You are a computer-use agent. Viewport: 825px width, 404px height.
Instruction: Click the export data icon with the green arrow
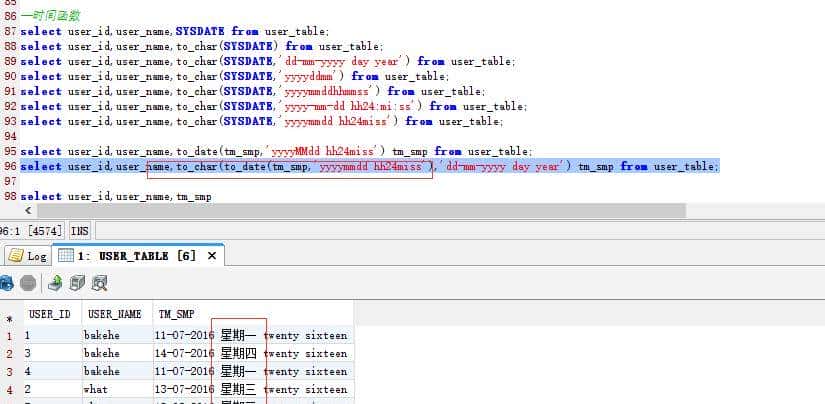click(55, 284)
